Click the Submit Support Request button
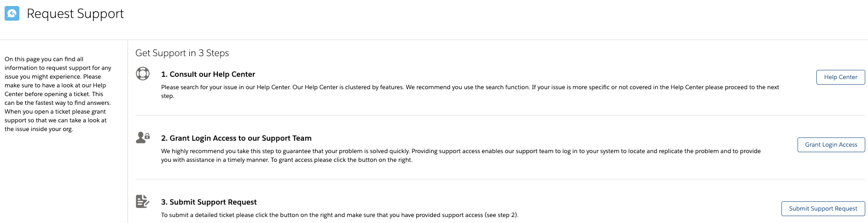 pyautogui.click(x=823, y=209)
